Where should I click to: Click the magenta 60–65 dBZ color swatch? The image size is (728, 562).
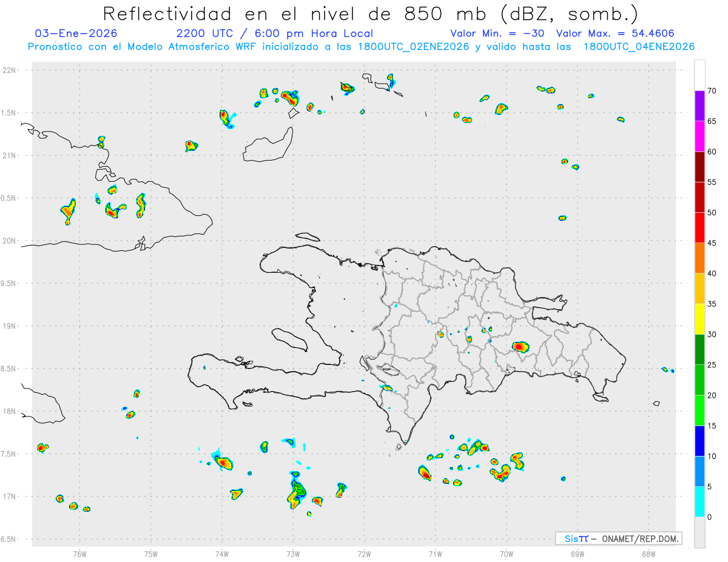(x=699, y=136)
